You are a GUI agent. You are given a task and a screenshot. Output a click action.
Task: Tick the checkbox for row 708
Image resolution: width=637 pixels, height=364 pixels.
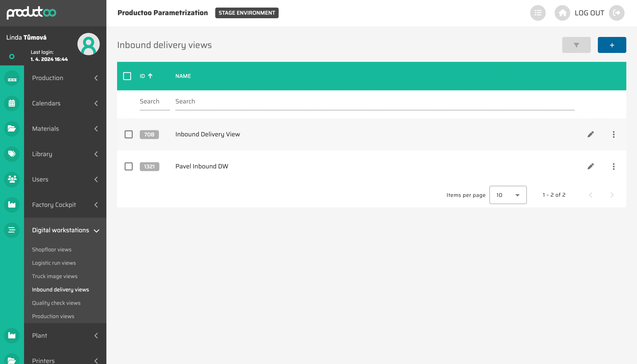[129, 135]
